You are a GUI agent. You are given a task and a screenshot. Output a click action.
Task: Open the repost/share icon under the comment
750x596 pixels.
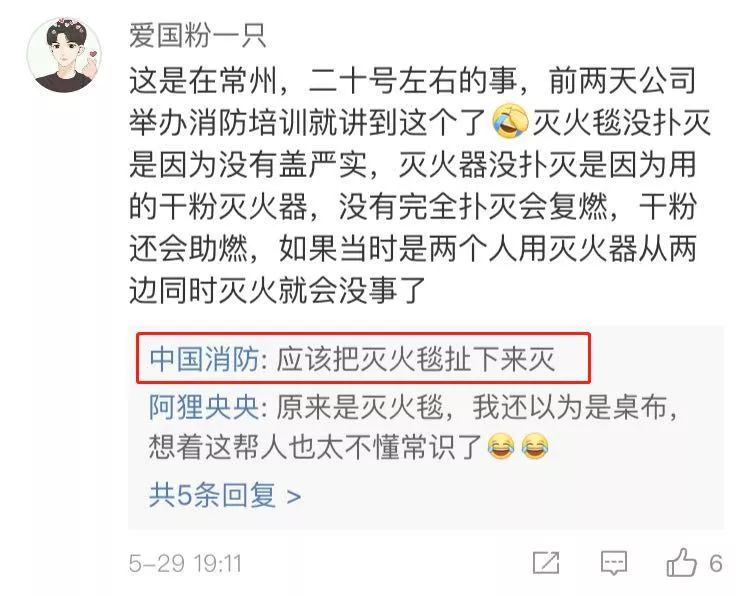[x=546, y=563]
